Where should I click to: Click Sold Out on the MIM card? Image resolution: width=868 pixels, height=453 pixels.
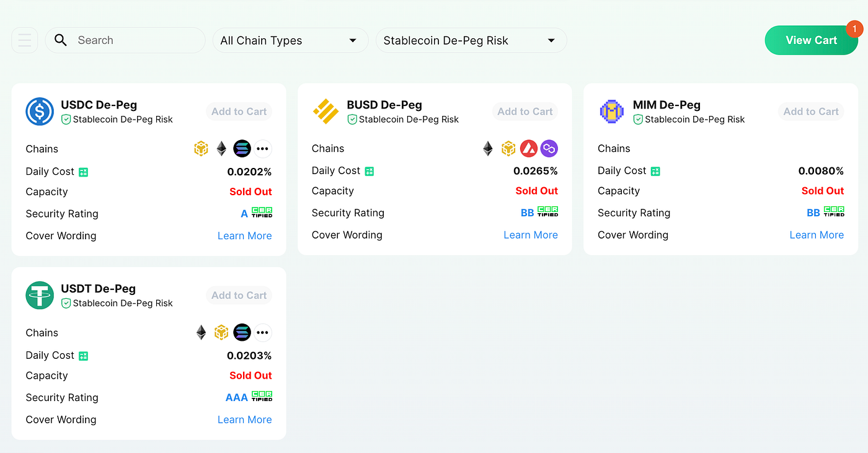tap(823, 191)
